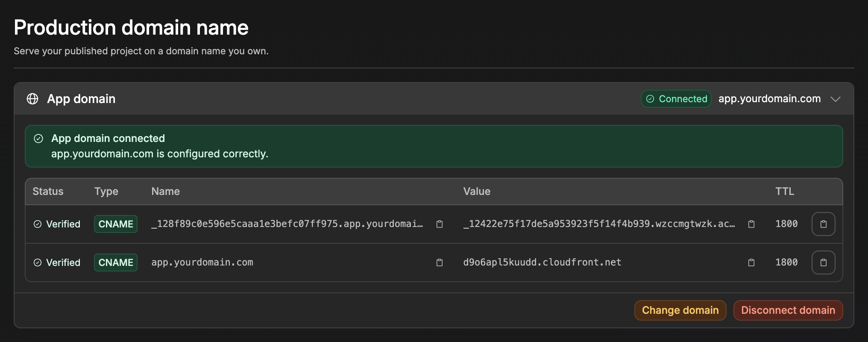Click the Value column header
Viewport: 868px width, 342px height.
pos(477,192)
